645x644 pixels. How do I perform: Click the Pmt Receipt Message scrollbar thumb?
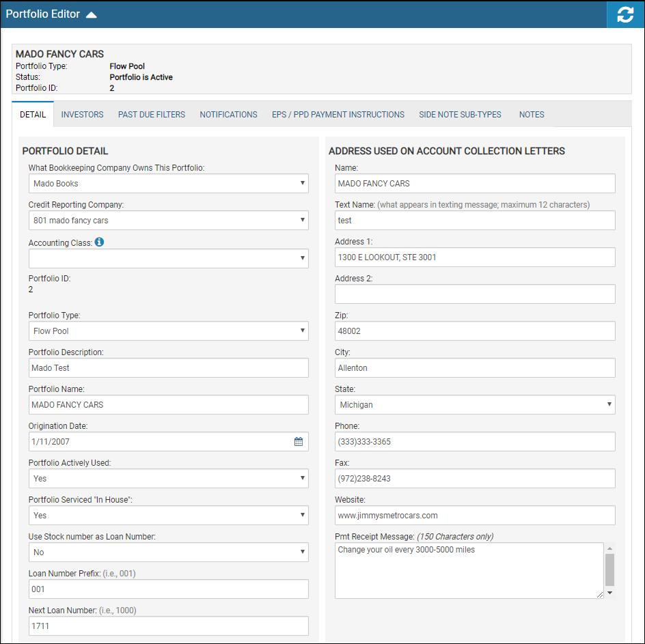tap(610, 570)
